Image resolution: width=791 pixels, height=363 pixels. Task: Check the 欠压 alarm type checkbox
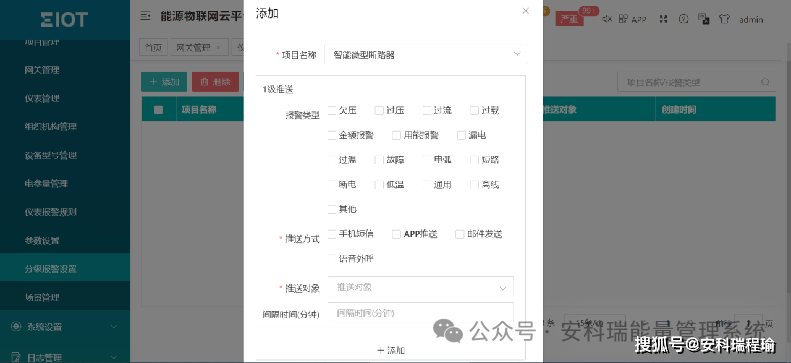[331, 110]
